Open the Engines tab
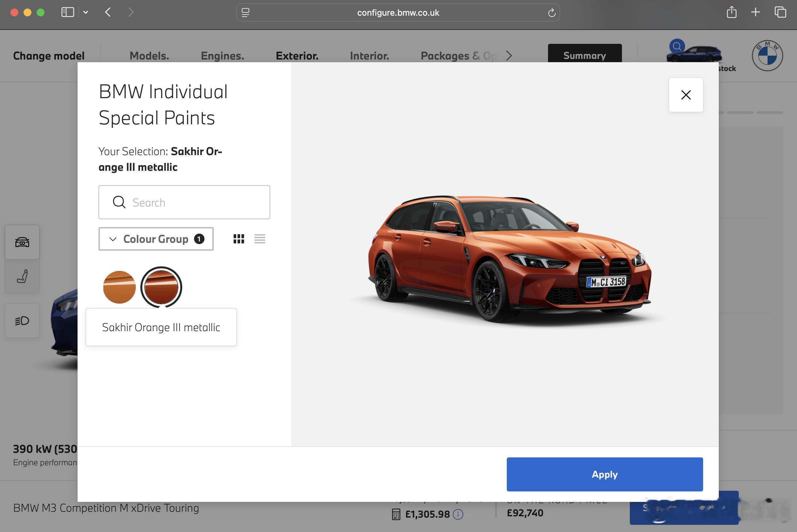The image size is (797, 532). [222, 56]
